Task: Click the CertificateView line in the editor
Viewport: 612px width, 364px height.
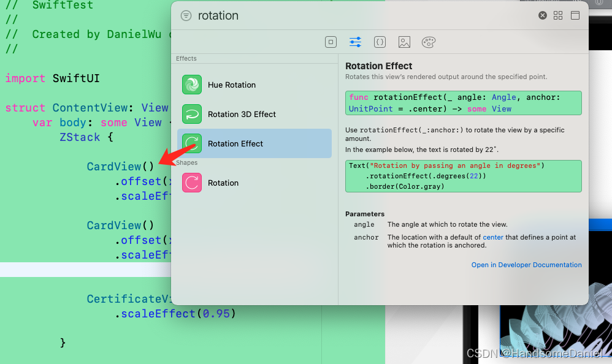Action: point(129,299)
